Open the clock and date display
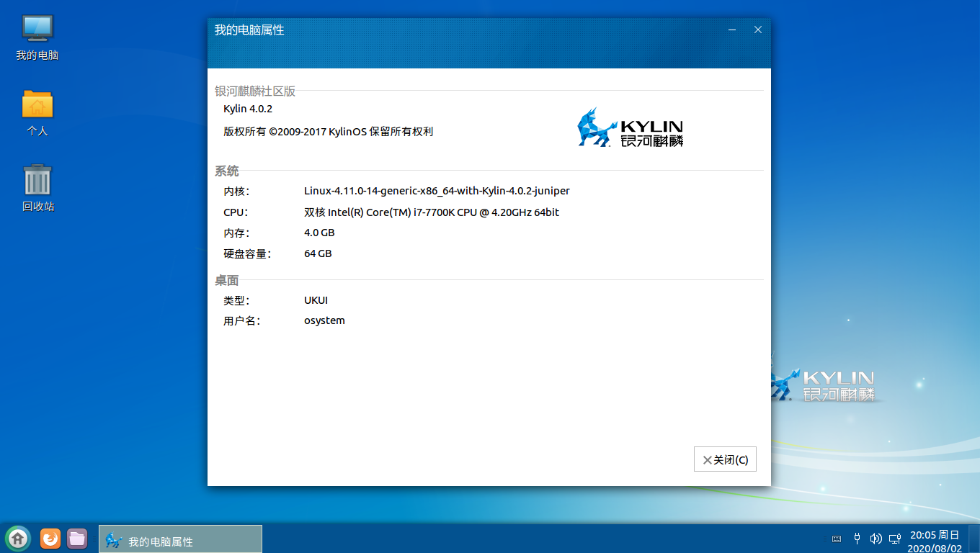The image size is (980, 553). point(935,541)
